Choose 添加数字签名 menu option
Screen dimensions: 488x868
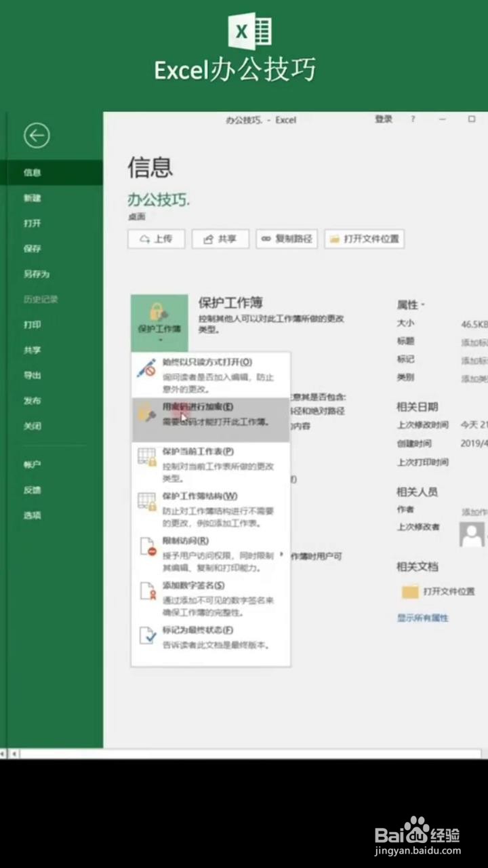pos(211,599)
